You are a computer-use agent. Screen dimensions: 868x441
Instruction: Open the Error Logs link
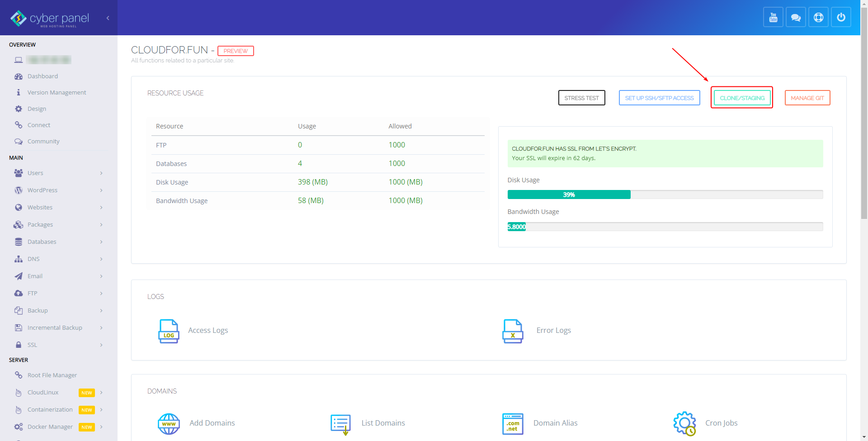point(553,331)
